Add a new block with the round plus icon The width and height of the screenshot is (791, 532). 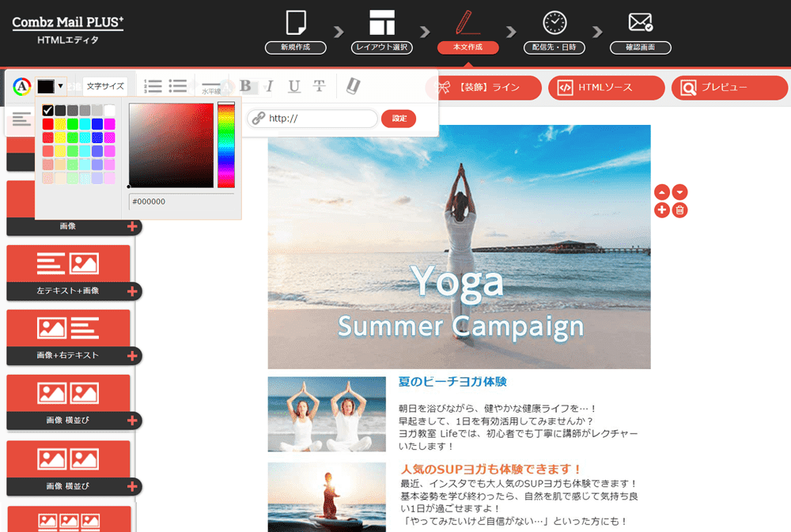tap(662, 210)
